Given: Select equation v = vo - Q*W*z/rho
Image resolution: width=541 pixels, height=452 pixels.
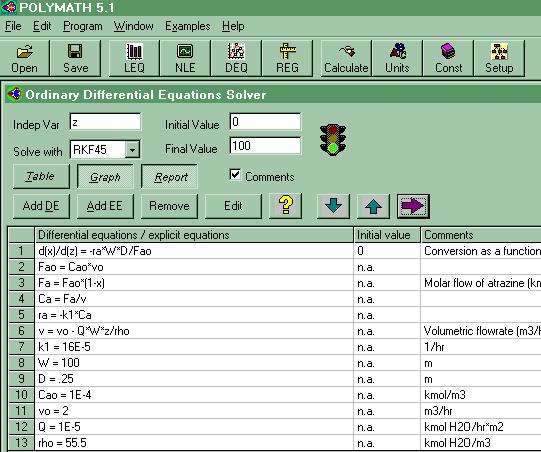Looking at the screenshot, I should (x=194, y=331).
